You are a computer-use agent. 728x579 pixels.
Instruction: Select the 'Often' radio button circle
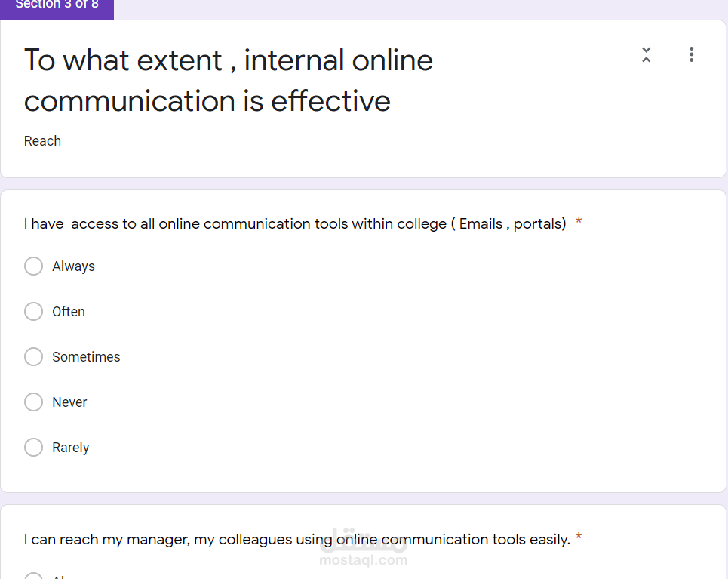[34, 312]
